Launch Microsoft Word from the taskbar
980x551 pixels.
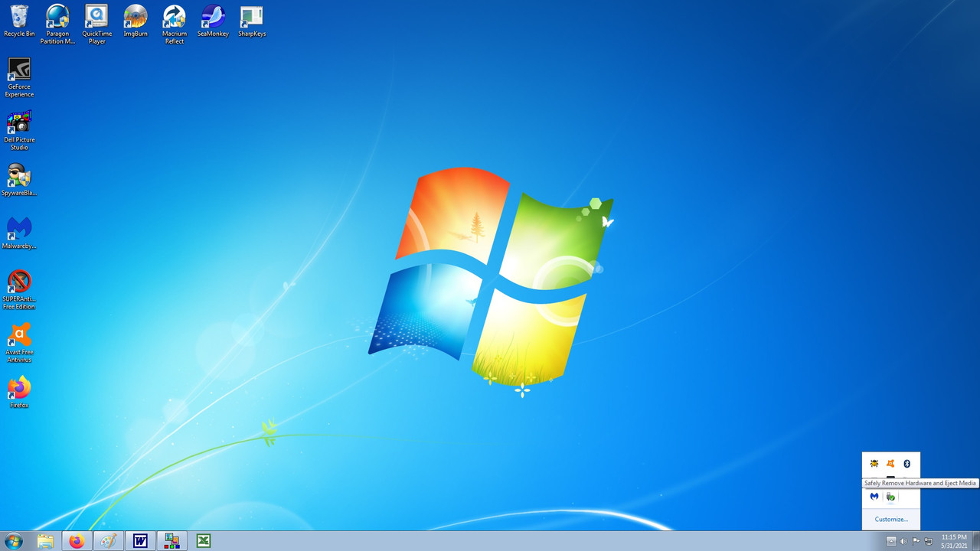pos(140,541)
